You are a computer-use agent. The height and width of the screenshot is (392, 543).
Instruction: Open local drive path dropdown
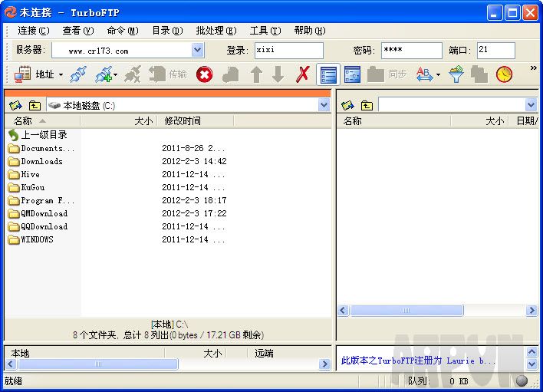324,105
